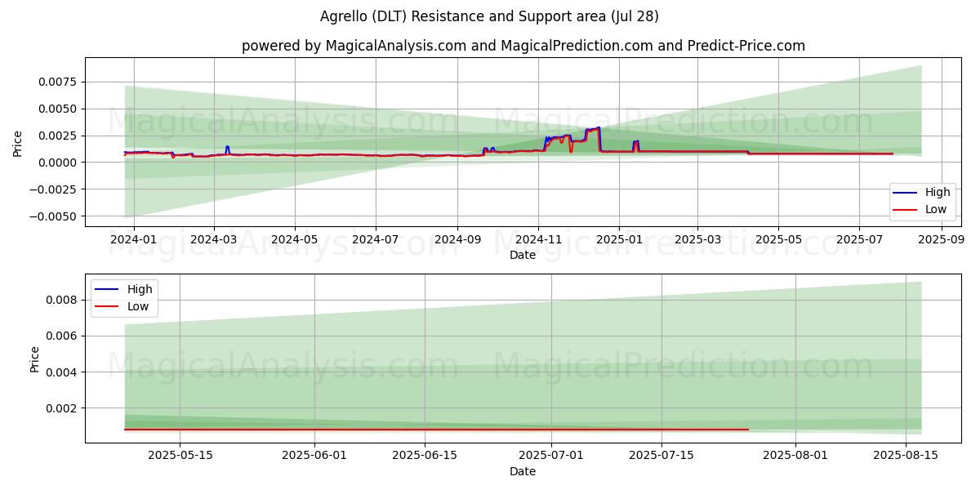The image size is (980, 490).
Task: Click the top chart x-axis date 2025-09
Action: [942, 239]
